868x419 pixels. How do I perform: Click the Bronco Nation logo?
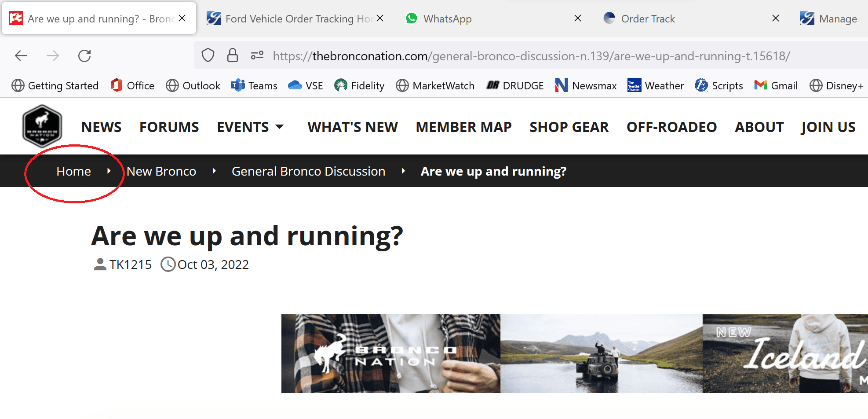[42, 126]
